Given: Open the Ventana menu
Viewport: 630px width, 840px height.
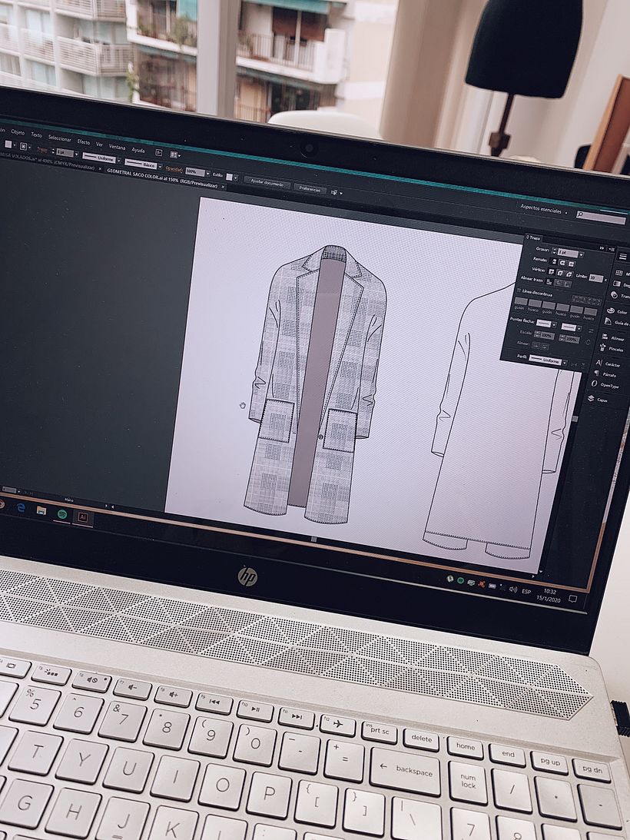Looking at the screenshot, I should tap(117, 147).
